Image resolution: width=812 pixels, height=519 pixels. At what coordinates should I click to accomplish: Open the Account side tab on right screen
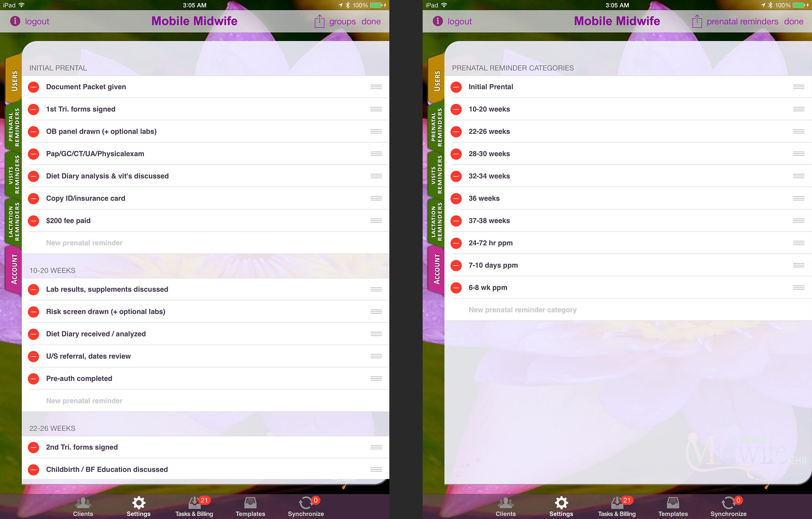pos(437,270)
